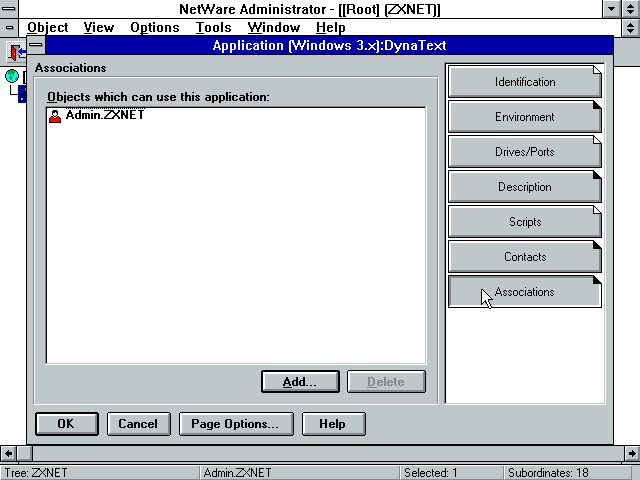Open the Help menu
Viewport: 640px width, 480px height.
pyautogui.click(x=331, y=27)
